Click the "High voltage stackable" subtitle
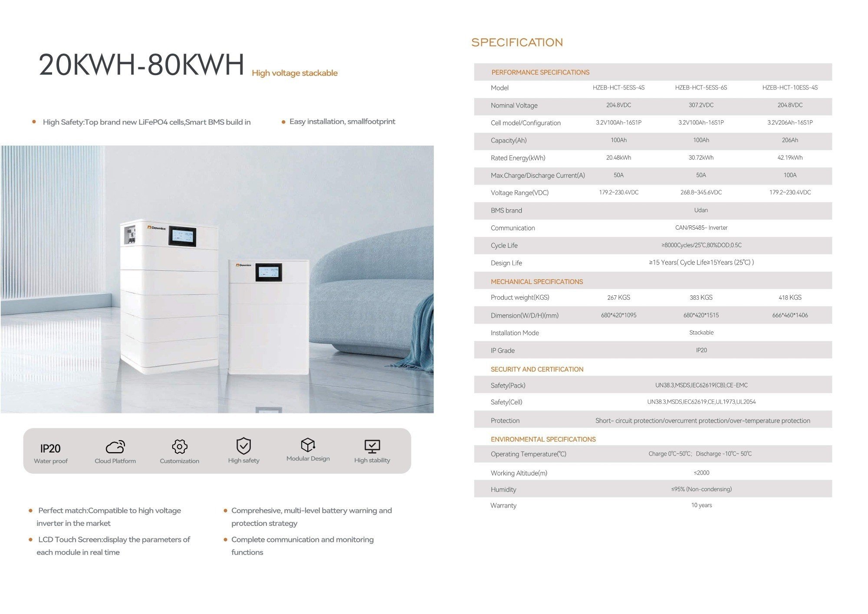Image resolution: width=868 pixels, height=614 pixels. [x=295, y=73]
